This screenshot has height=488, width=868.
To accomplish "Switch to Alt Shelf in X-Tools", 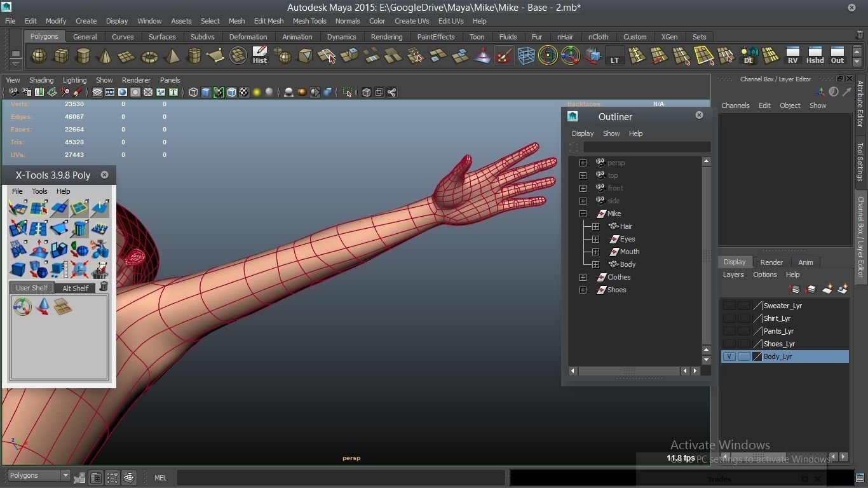I will coord(75,288).
